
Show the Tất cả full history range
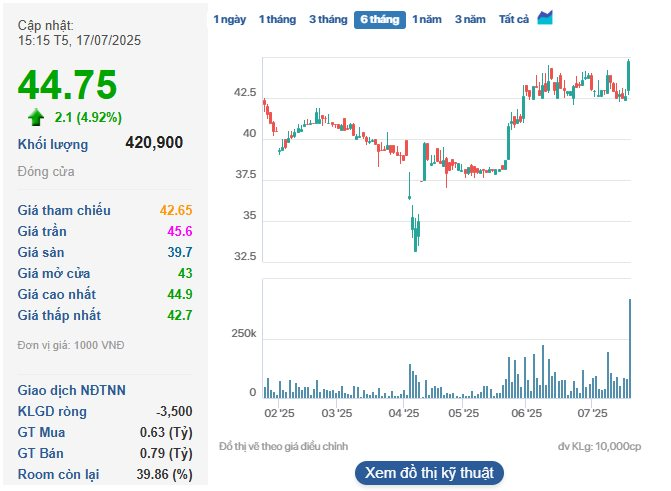514,19
